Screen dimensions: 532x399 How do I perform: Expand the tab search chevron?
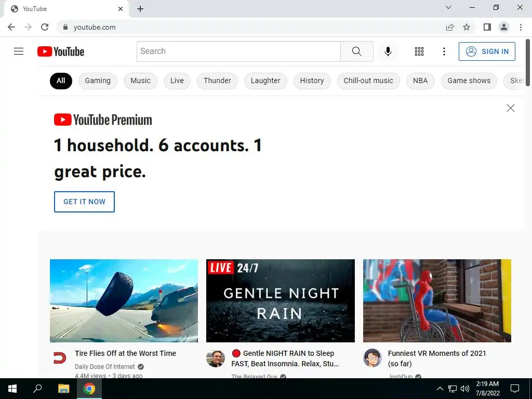tap(448, 7)
